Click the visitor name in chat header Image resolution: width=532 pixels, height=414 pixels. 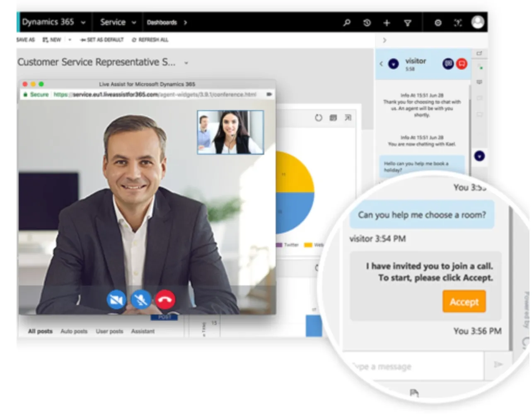pyautogui.click(x=416, y=61)
